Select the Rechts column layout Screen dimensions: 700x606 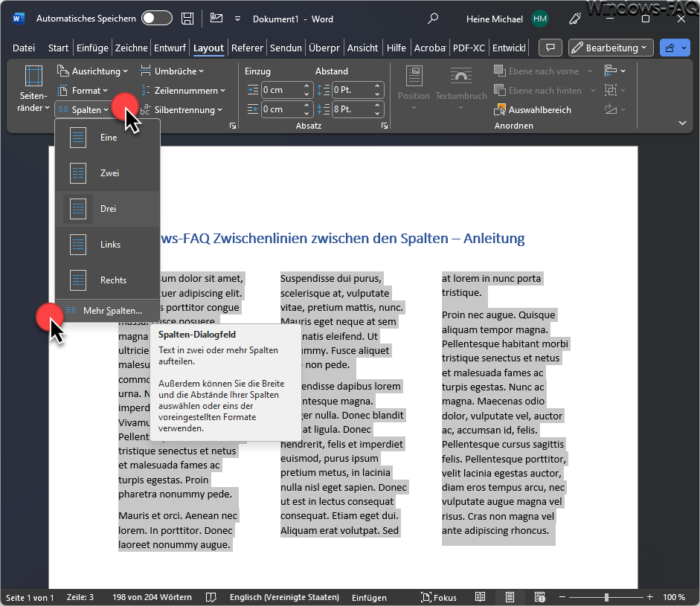tap(108, 280)
